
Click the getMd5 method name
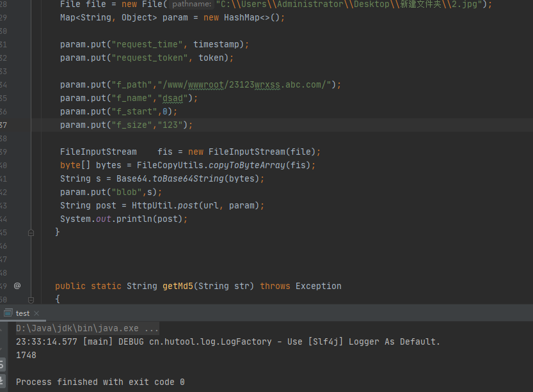pos(178,286)
